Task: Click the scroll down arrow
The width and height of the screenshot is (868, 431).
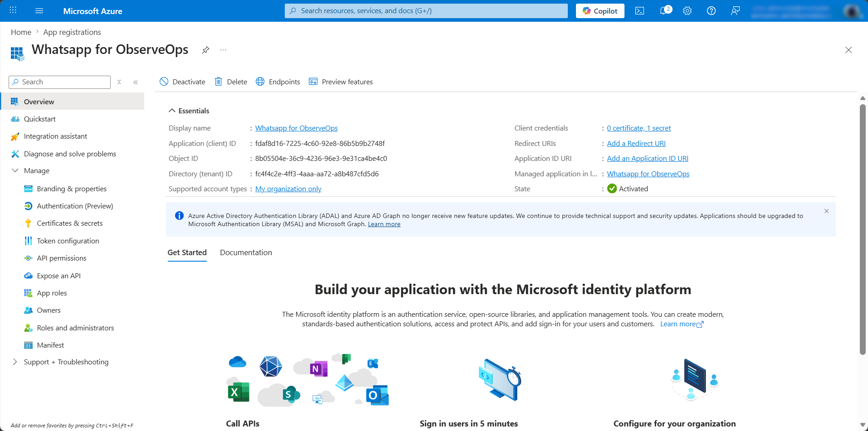Action: [x=863, y=425]
